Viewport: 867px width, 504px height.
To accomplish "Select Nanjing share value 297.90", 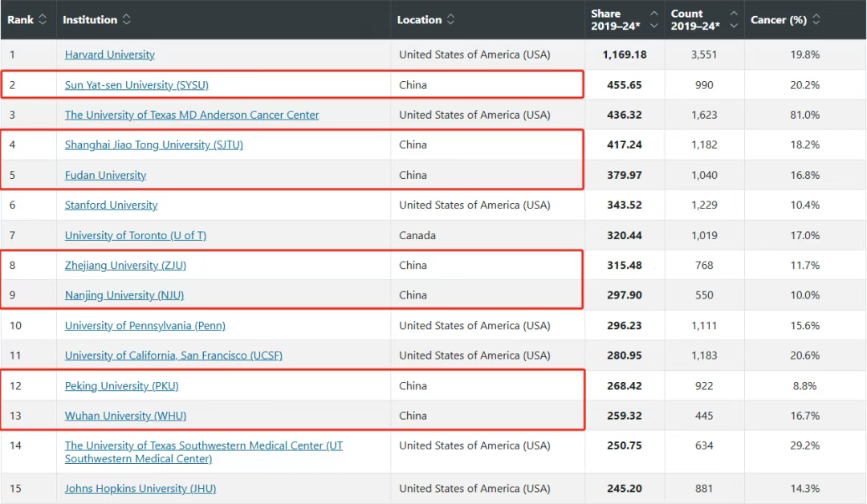I will [x=625, y=295].
